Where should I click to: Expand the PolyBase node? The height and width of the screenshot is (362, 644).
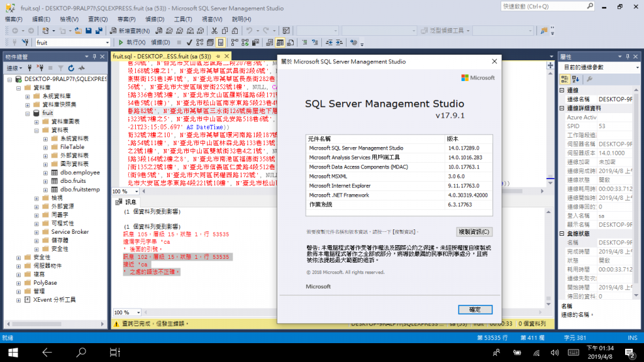18,283
